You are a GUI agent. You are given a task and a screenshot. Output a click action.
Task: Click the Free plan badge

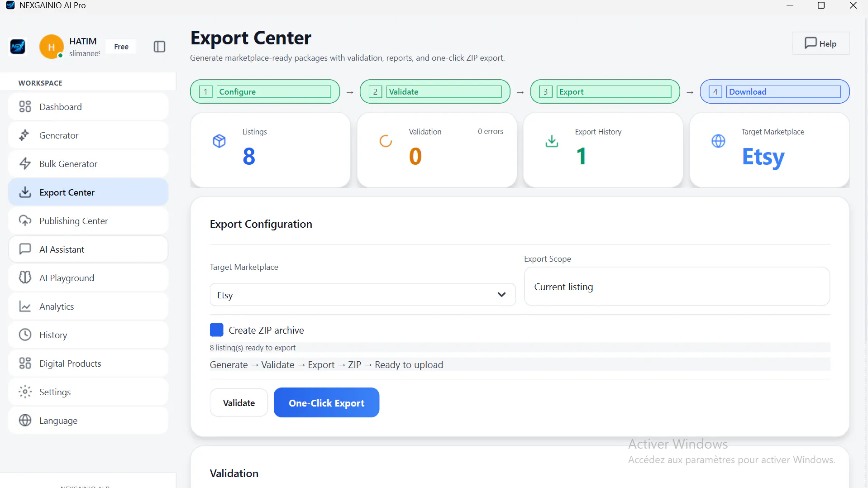(121, 47)
